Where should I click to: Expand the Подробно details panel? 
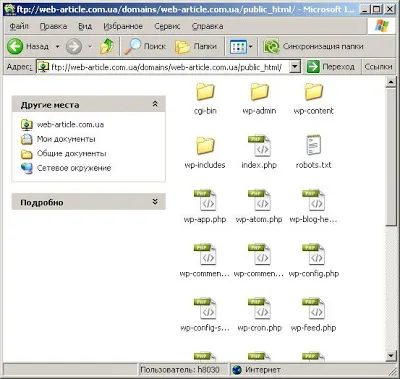[155, 201]
